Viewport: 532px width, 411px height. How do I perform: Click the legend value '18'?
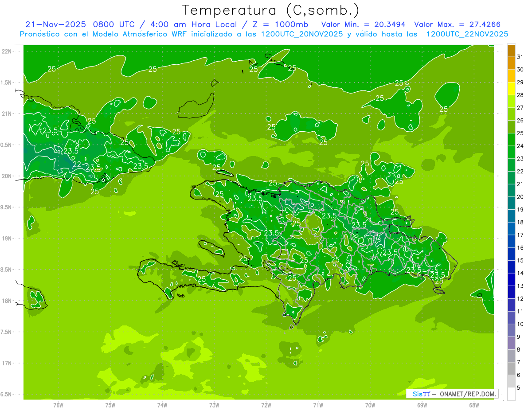(520, 222)
